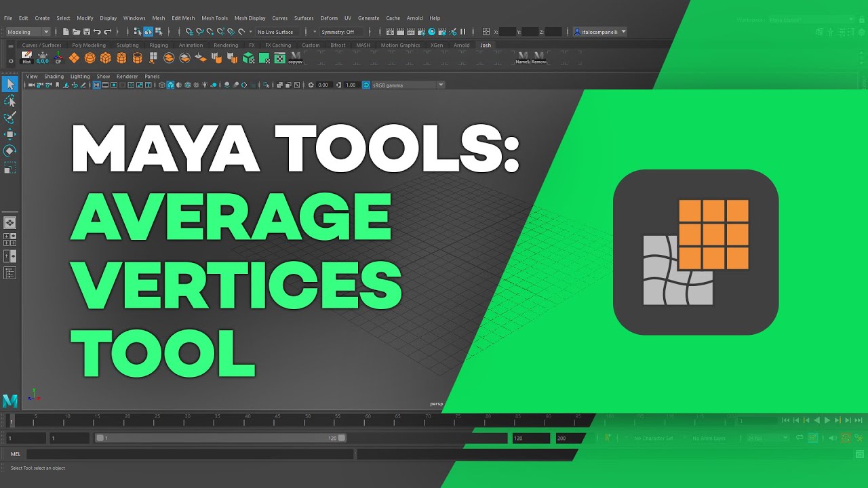Pick the Move tool in toolbox

click(x=10, y=134)
